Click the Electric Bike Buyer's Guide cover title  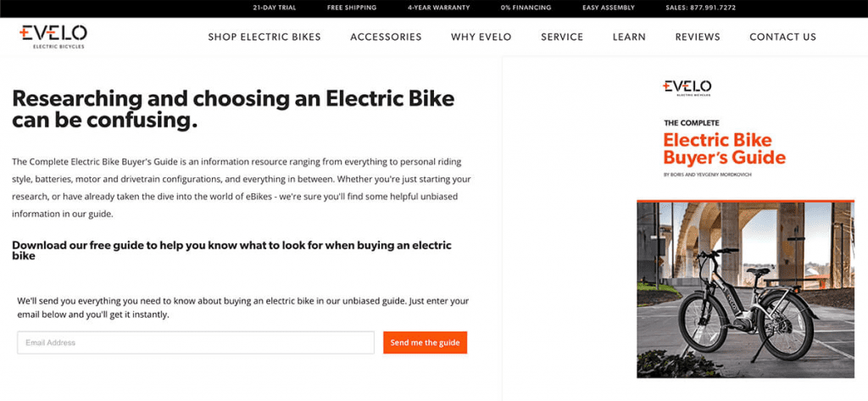coord(724,148)
